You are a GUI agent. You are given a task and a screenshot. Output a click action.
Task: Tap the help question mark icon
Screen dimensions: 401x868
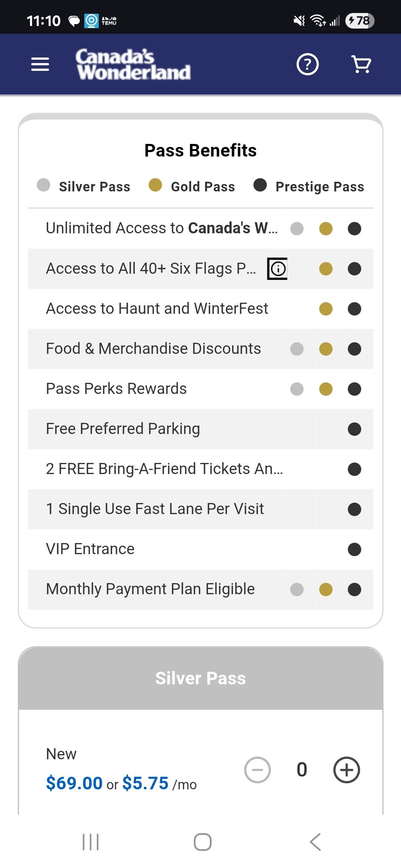(307, 64)
